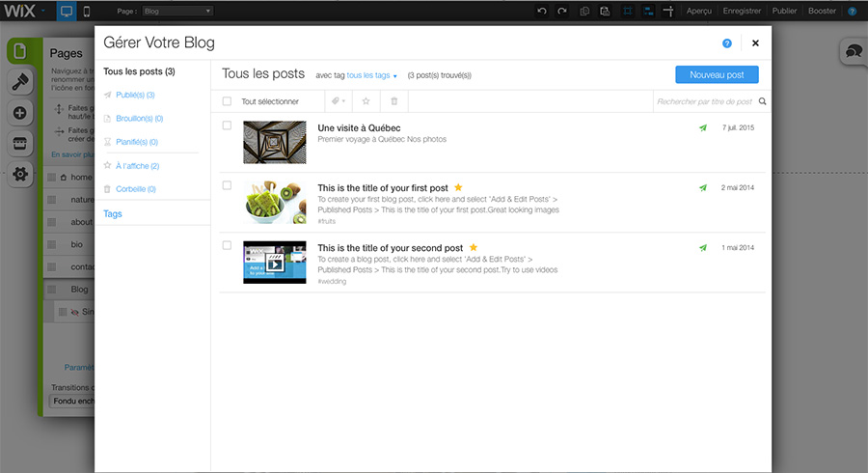Click Booster in top bar

pyautogui.click(x=822, y=11)
